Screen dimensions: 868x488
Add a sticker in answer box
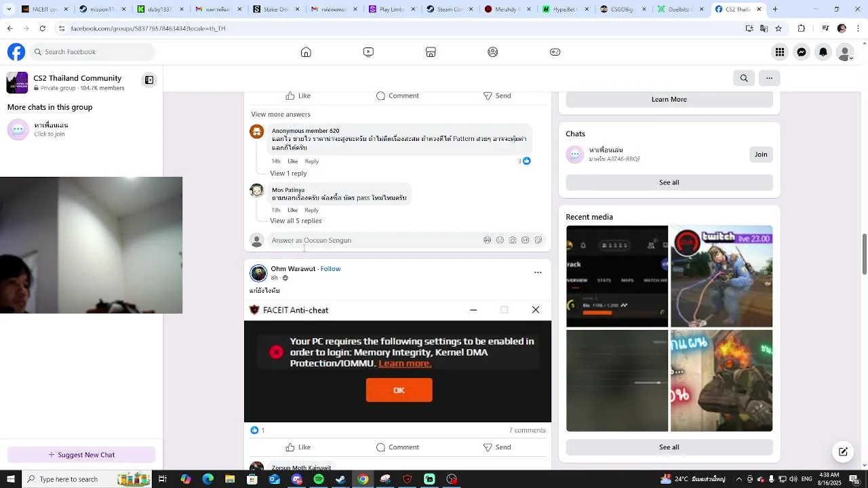coord(538,240)
